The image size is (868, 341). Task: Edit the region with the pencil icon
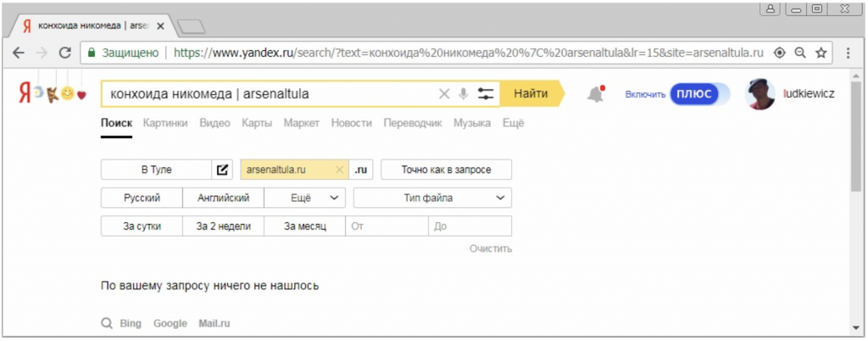coord(222,170)
